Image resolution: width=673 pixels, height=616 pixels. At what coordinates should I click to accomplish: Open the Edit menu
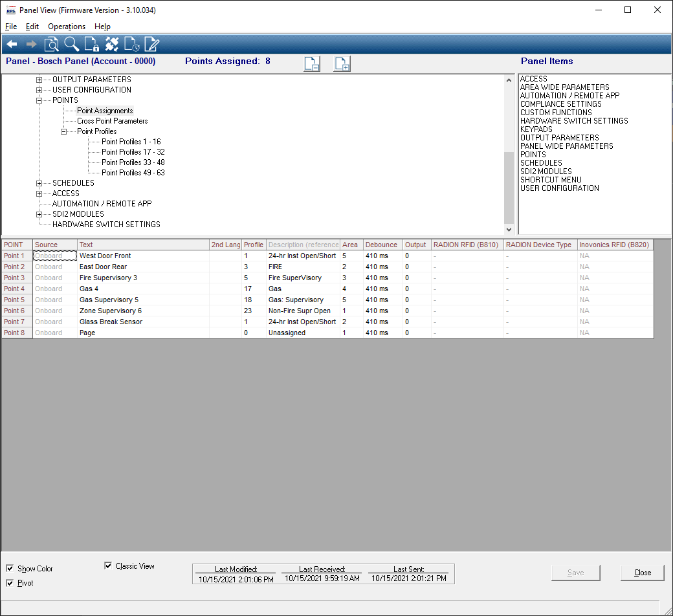coord(32,27)
